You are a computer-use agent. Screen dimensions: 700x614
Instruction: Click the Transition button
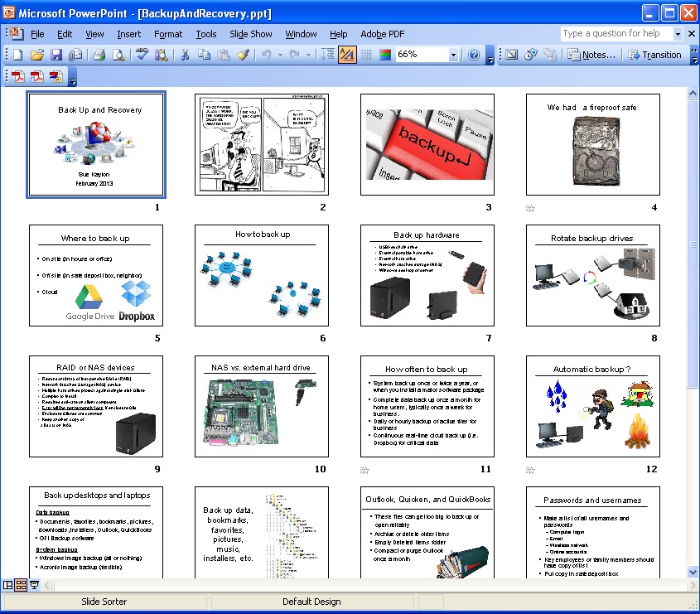point(654,55)
